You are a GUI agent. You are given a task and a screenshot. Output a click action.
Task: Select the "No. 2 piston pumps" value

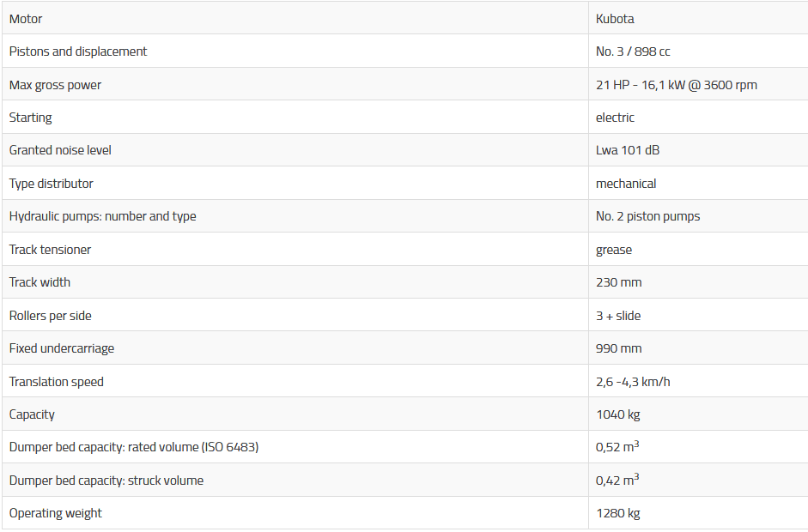[x=647, y=216]
